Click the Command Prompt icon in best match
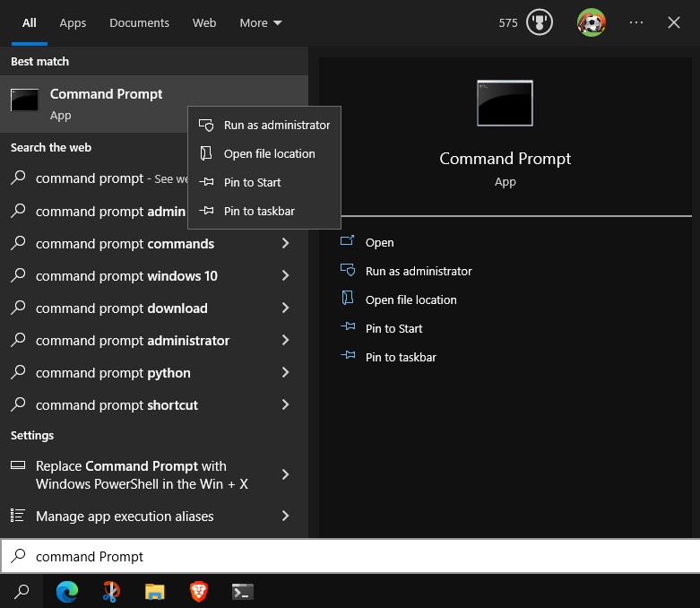This screenshot has width=700, height=608. 24,100
